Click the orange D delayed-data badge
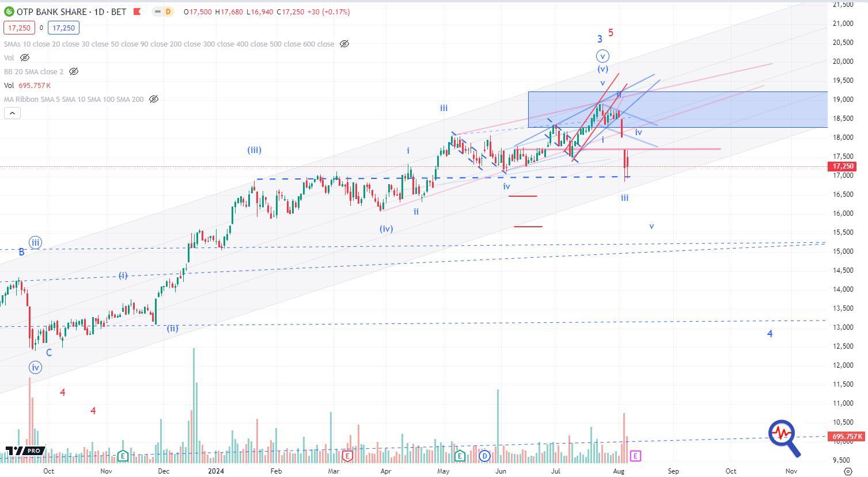 pos(168,12)
